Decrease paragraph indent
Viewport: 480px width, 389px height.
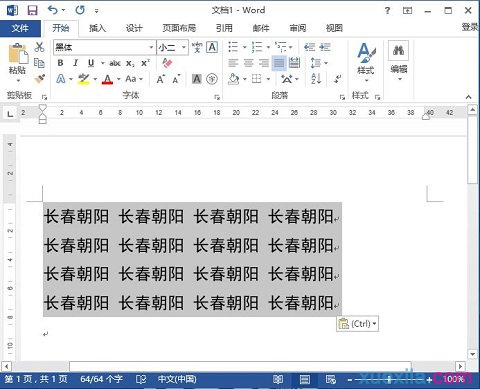tap(310, 47)
